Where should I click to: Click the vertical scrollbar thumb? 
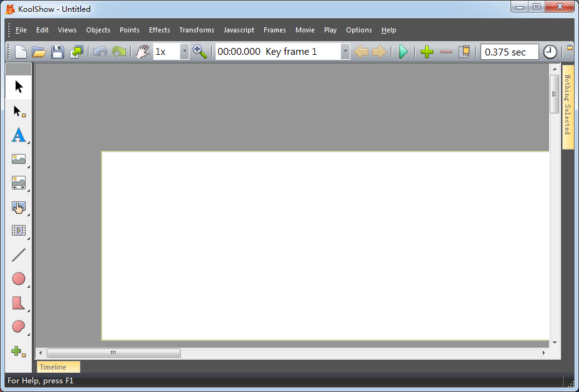click(x=554, y=94)
